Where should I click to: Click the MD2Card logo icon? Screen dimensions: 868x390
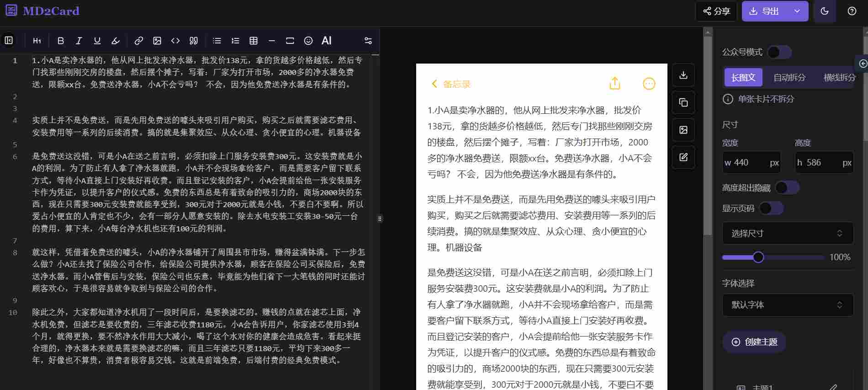11,11
